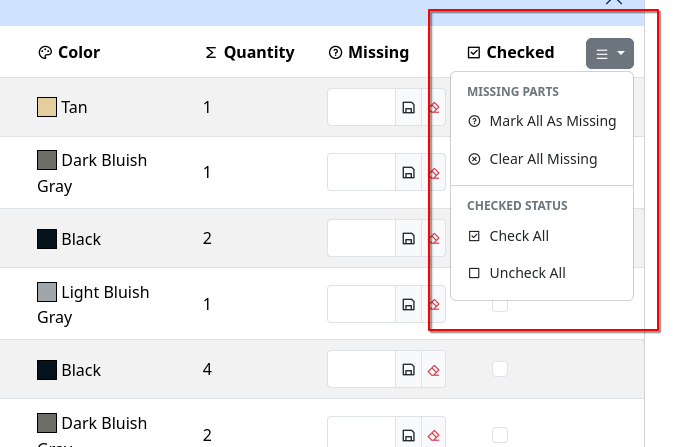Toggle checkbox for Dark Bluish Gray quantity 2
The width and height of the screenshot is (681, 447).
click(500, 435)
